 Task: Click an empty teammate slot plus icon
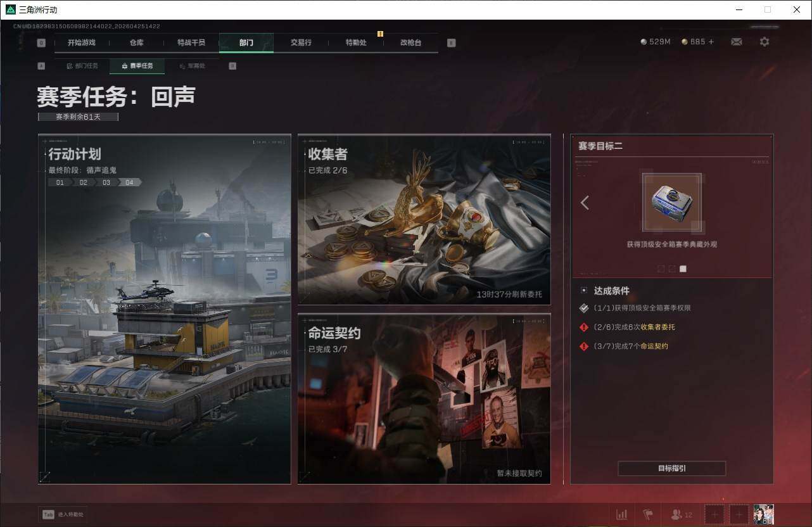tap(714, 514)
